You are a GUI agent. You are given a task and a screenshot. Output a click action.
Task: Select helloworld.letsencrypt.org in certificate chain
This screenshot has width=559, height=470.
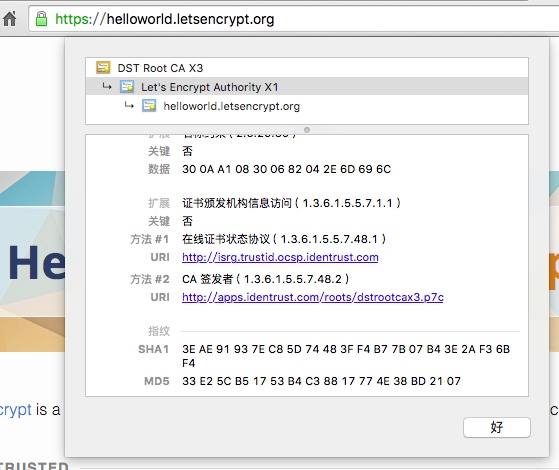pyautogui.click(x=307, y=106)
